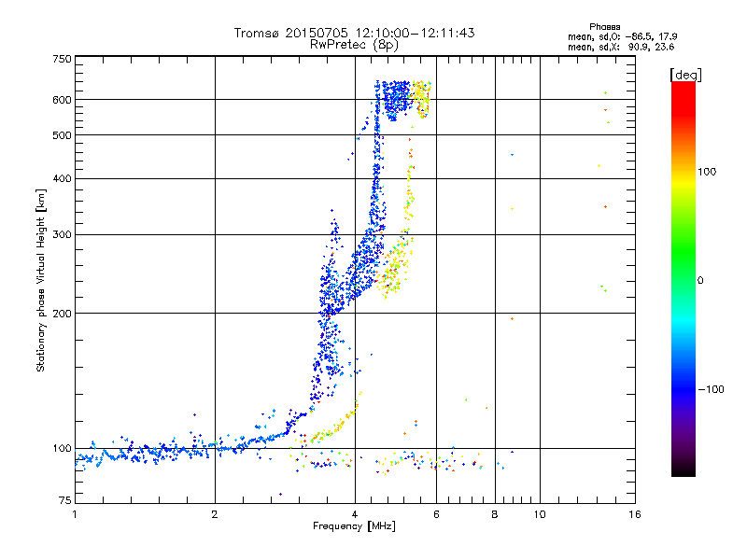Click y-axis tick label '100'
The image size is (747, 560).
pyautogui.click(x=62, y=448)
